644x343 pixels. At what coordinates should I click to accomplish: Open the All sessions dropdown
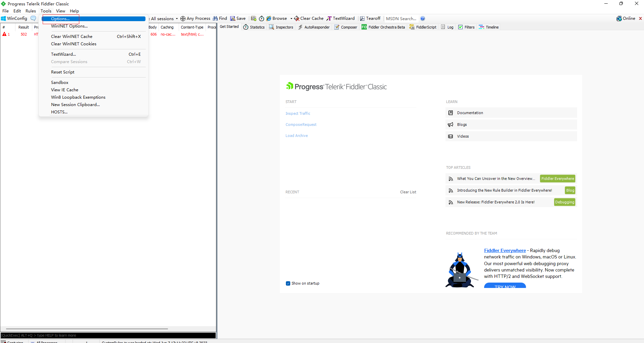[x=164, y=18]
